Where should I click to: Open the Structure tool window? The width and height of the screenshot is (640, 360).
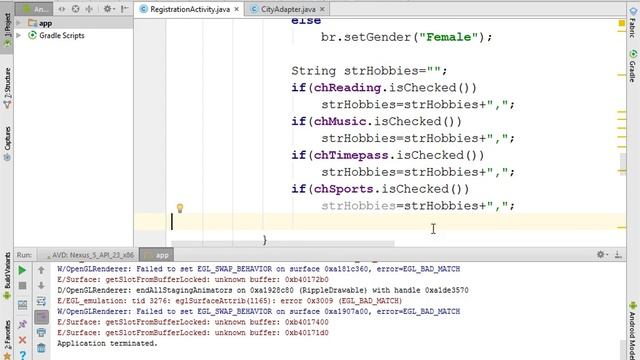pyautogui.click(x=7, y=89)
